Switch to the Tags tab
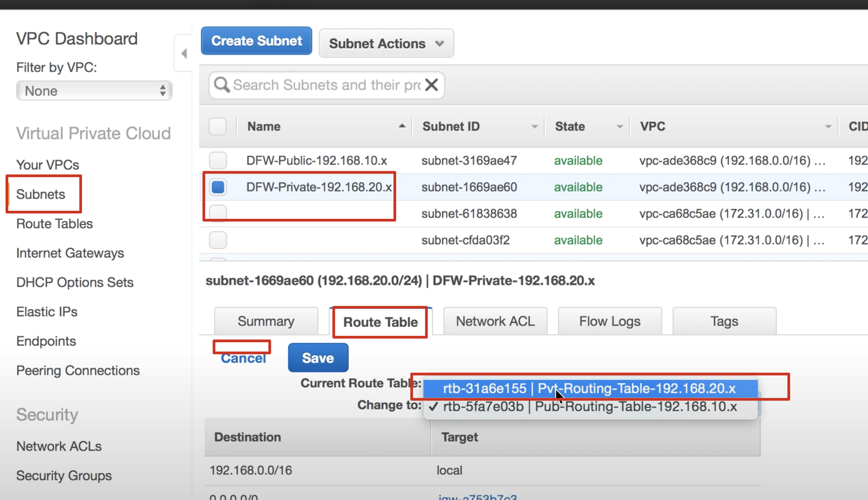Image resolution: width=868 pixels, height=500 pixels. point(725,321)
